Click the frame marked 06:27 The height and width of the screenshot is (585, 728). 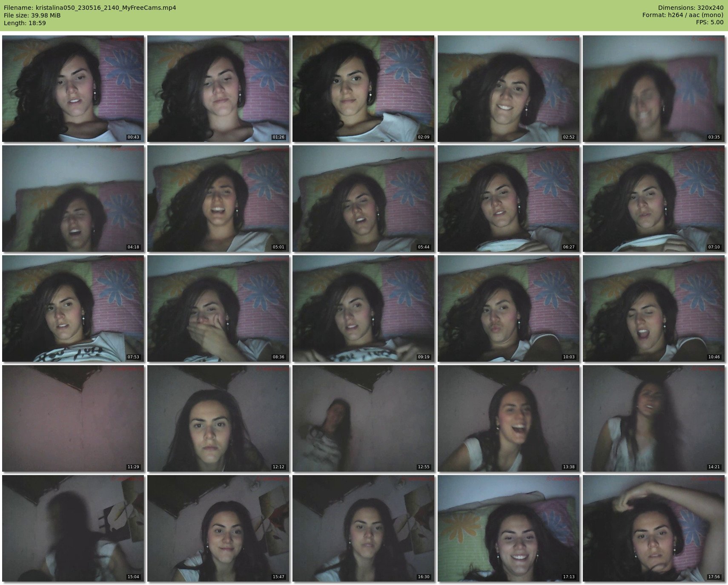(509, 199)
